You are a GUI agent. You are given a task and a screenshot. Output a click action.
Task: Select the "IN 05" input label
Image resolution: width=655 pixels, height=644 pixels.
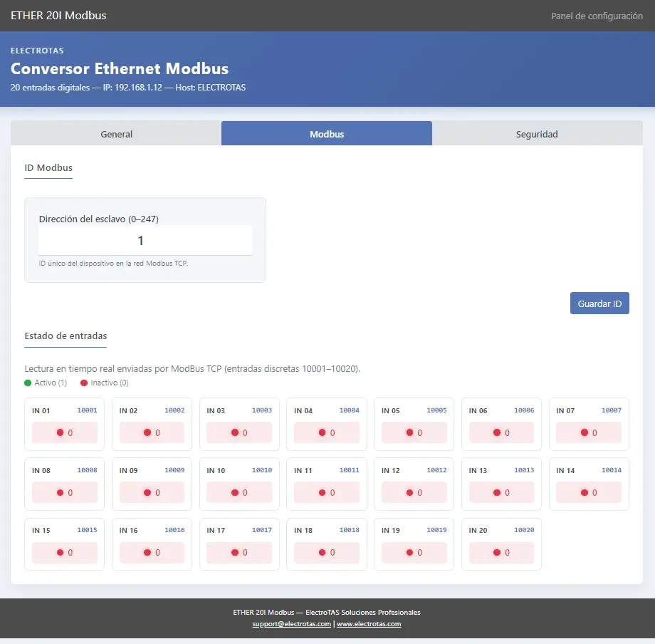pyautogui.click(x=390, y=411)
